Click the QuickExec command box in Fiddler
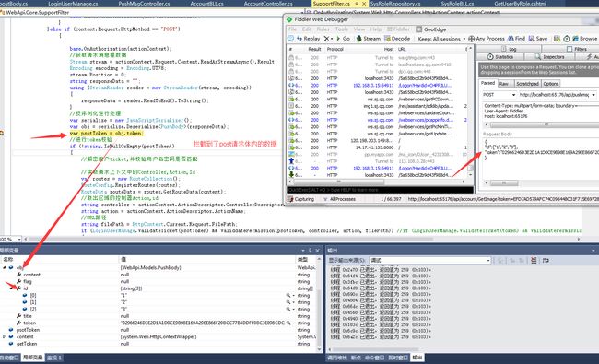The height and width of the screenshot is (364, 599). click(x=380, y=190)
